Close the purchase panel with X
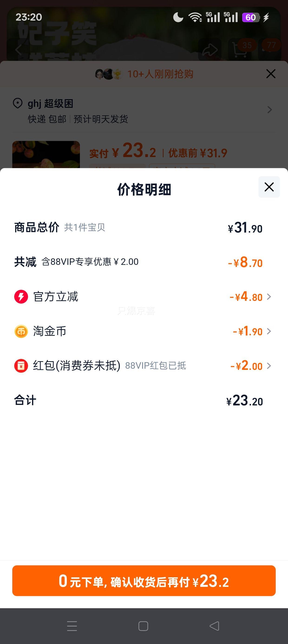Image resolution: width=288 pixels, height=644 pixels. pos(271,74)
